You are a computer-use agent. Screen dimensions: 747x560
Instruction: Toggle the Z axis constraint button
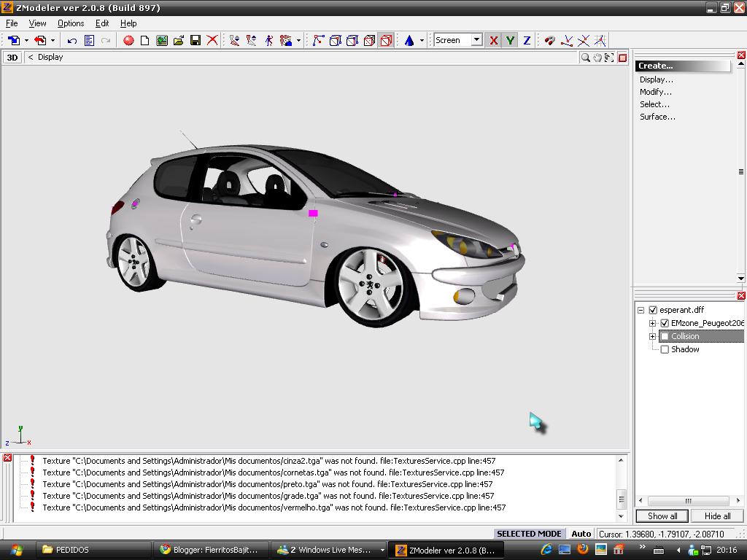coord(527,41)
